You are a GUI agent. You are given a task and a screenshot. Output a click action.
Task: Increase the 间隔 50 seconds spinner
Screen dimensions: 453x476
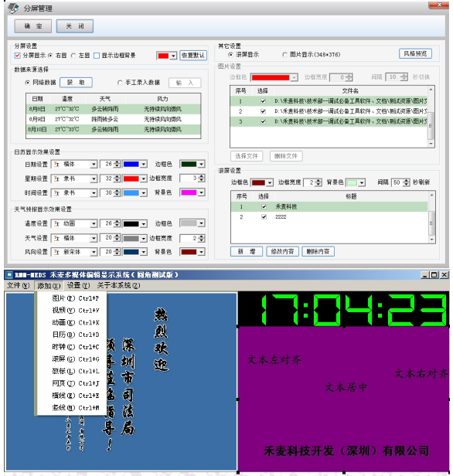(407, 181)
